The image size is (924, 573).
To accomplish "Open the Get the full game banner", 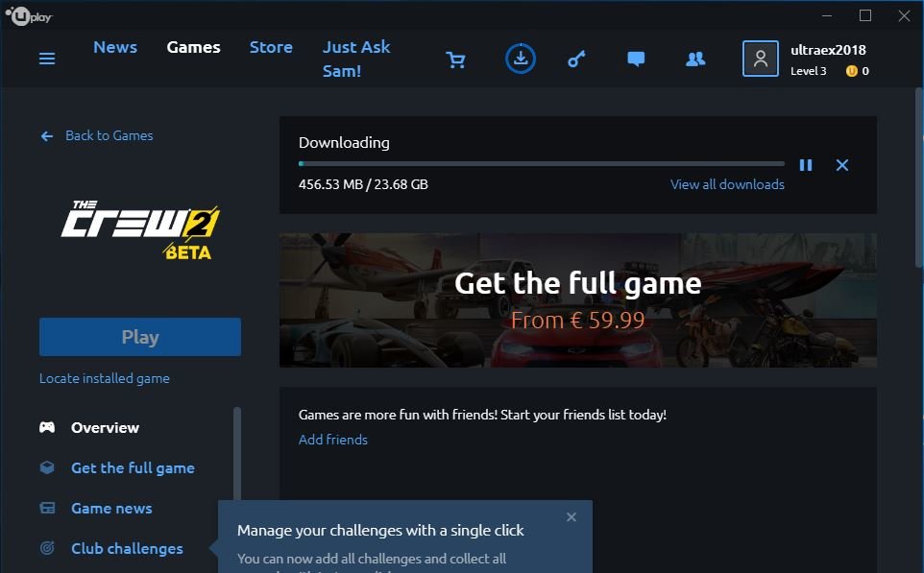I will (578, 300).
